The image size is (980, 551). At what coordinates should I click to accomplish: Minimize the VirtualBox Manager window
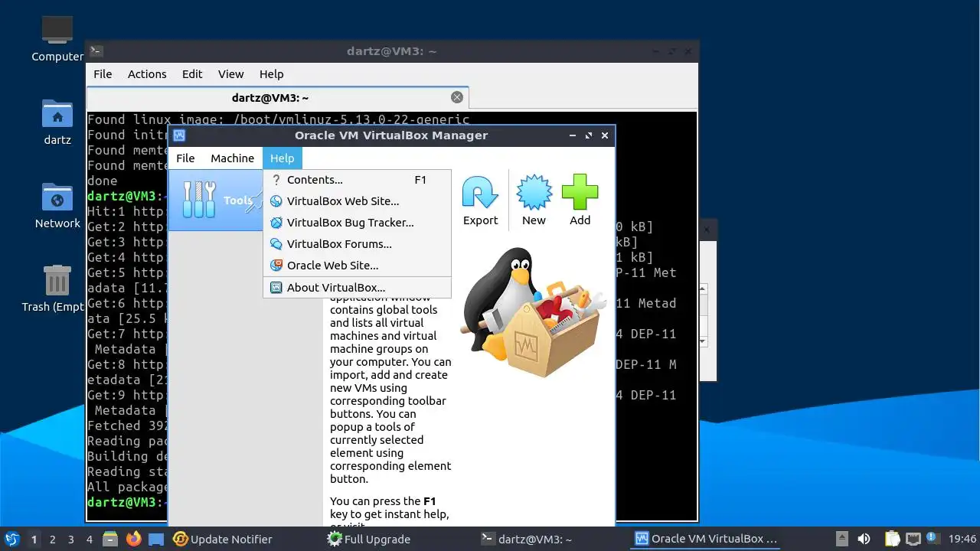point(573,135)
